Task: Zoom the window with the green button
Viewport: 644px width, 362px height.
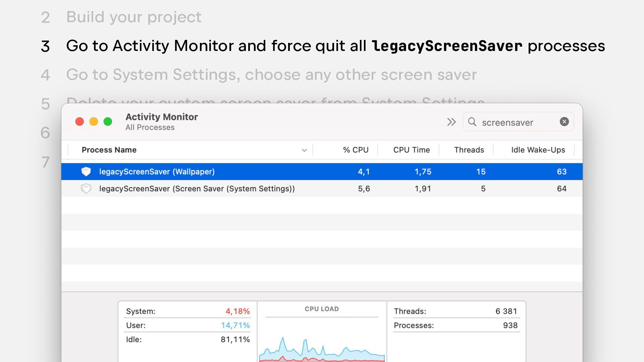Action: click(108, 121)
